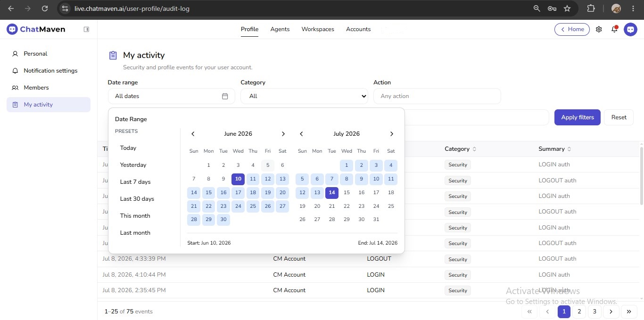Open the Chrome profile avatar
The image size is (644, 320).
(x=616, y=8)
